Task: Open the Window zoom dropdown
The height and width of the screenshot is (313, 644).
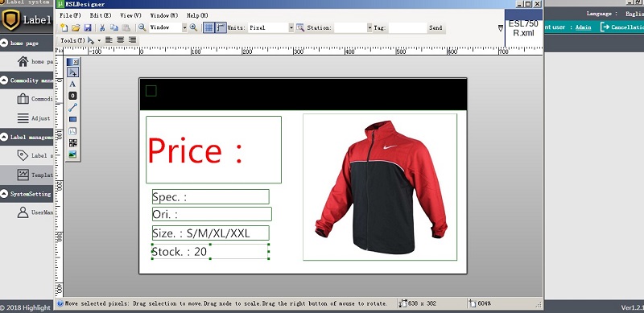Action: click(x=184, y=27)
